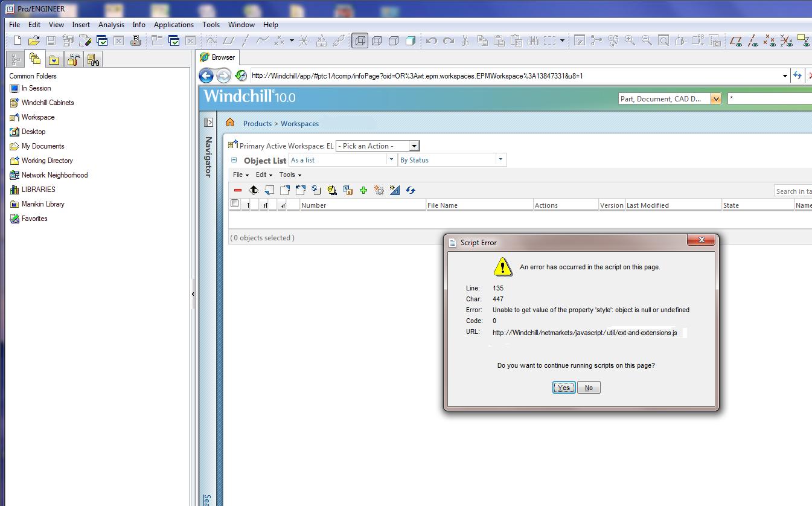
Task: Open the Object List Tools menu
Action: click(x=290, y=175)
